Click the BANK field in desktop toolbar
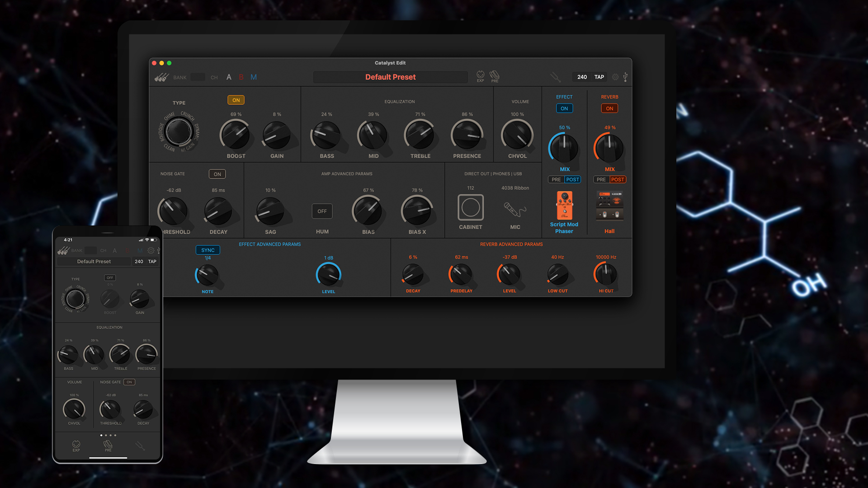The width and height of the screenshot is (868, 488). click(x=198, y=77)
